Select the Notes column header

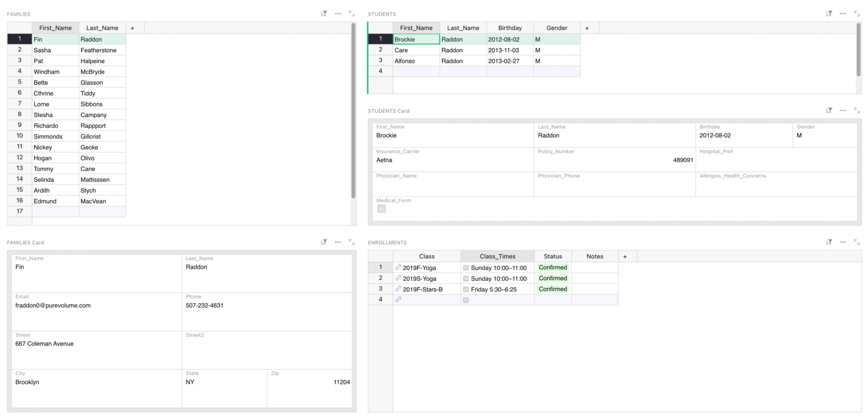tap(595, 256)
